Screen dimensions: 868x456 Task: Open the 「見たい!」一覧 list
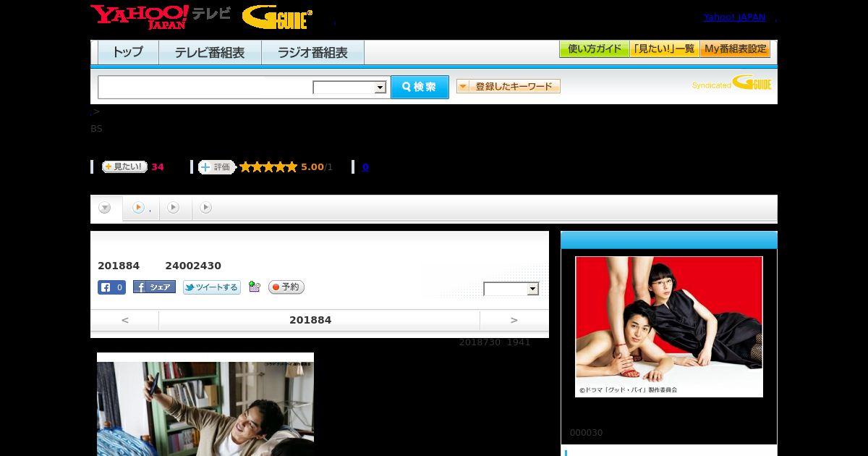[665, 49]
